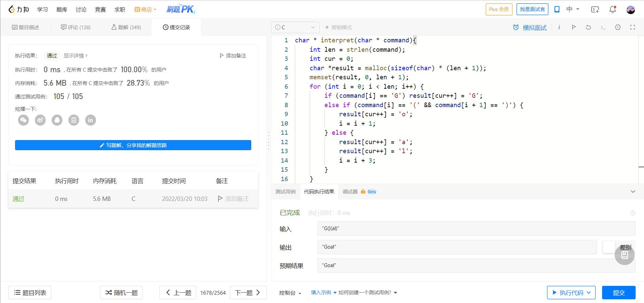Click the floating notes round button

(625, 255)
